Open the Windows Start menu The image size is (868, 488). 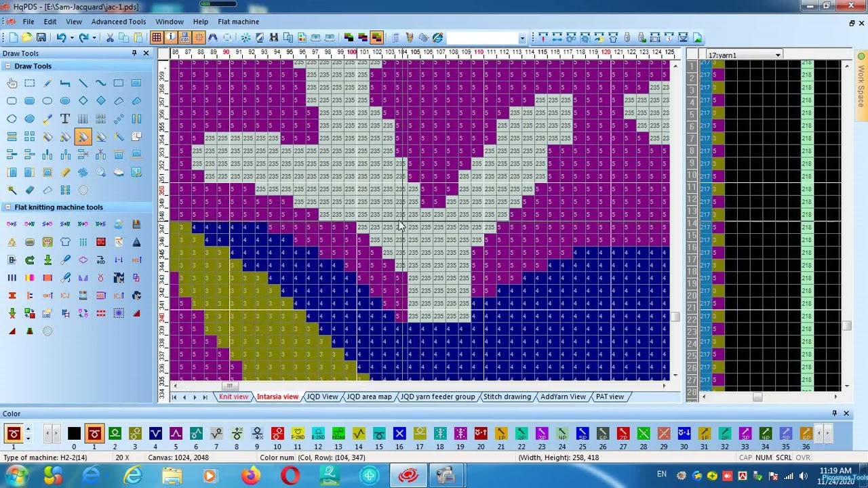[16, 476]
